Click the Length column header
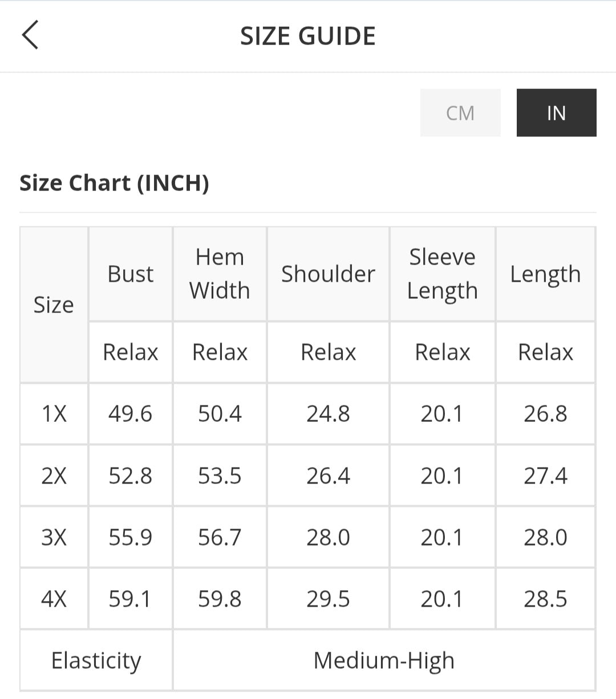 [545, 274]
